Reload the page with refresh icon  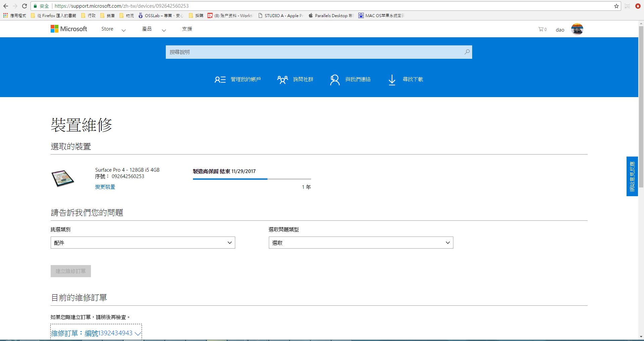coord(24,6)
